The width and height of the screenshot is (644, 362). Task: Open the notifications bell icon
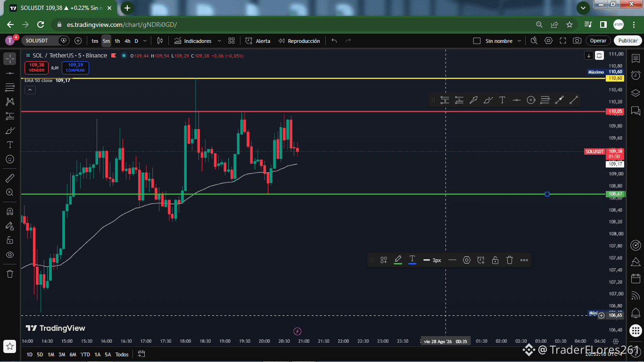click(636, 313)
